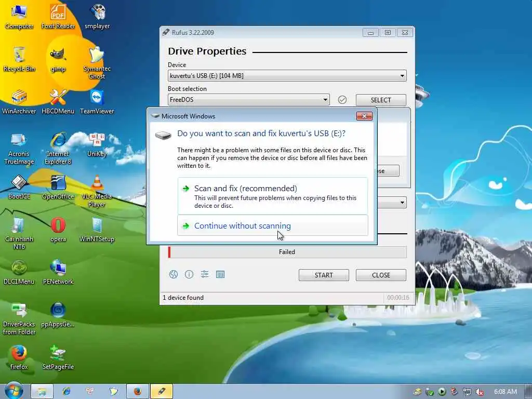Open DriverPacks from Folder icon
The width and height of the screenshot is (532, 399).
click(19, 319)
